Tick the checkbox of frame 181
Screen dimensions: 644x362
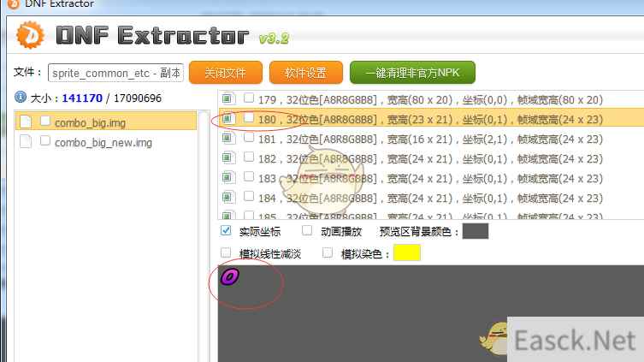click(249, 137)
